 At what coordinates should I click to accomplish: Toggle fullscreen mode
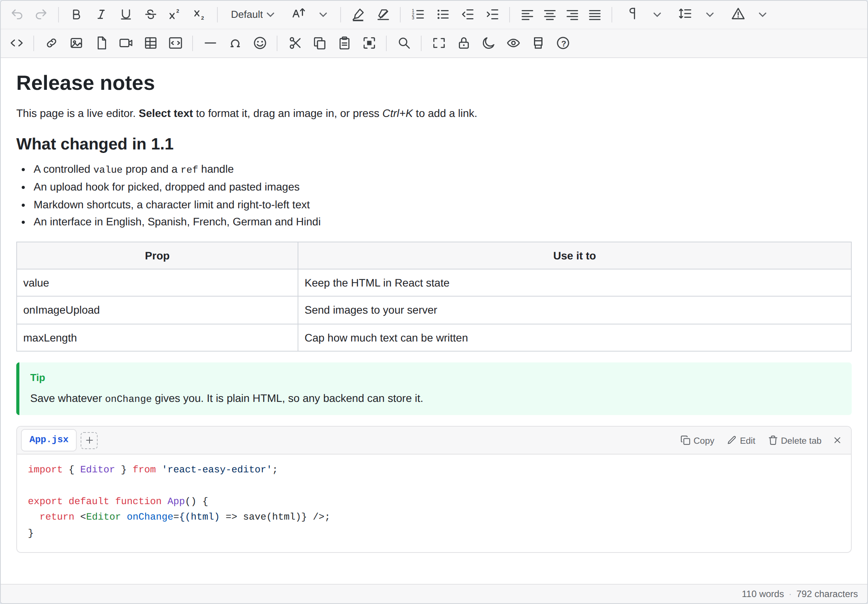click(439, 43)
